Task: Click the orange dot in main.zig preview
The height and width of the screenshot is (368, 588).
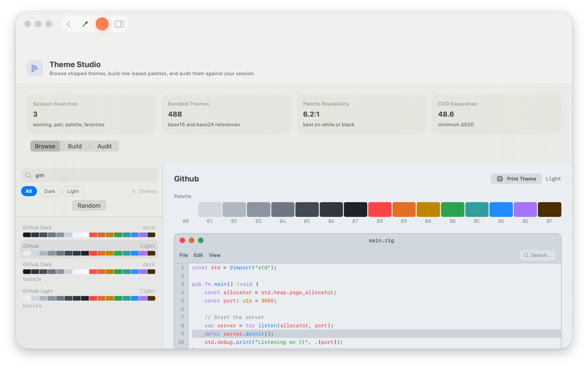Action: click(192, 241)
